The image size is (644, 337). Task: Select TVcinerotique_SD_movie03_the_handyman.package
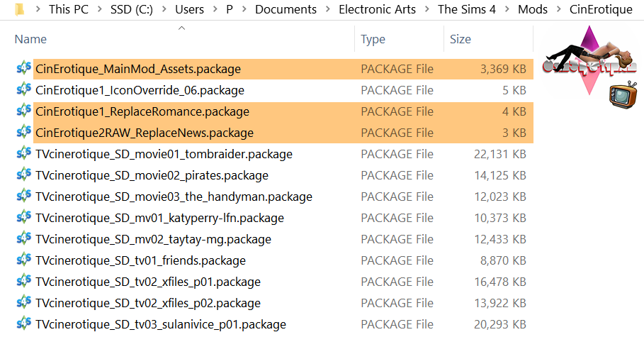[x=174, y=197]
